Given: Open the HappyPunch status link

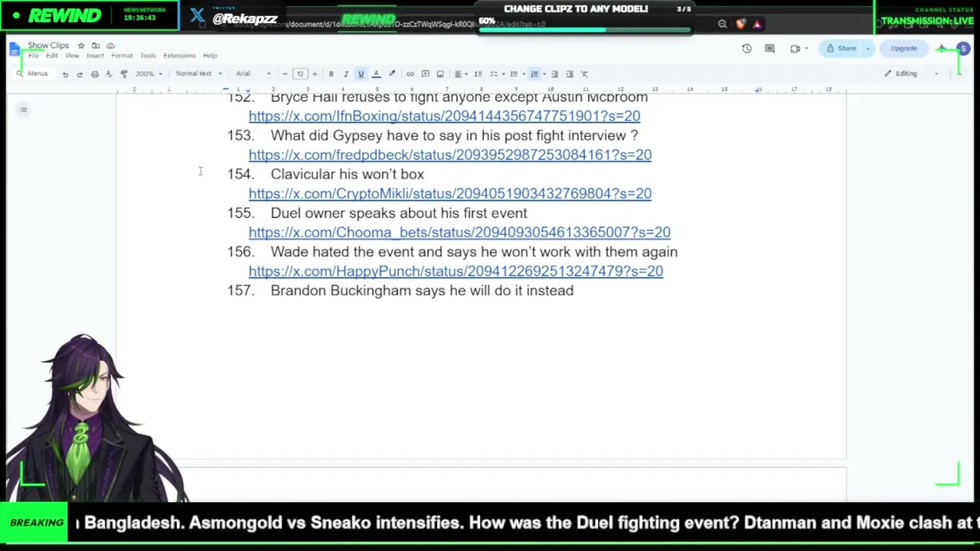Looking at the screenshot, I should 456,272.
